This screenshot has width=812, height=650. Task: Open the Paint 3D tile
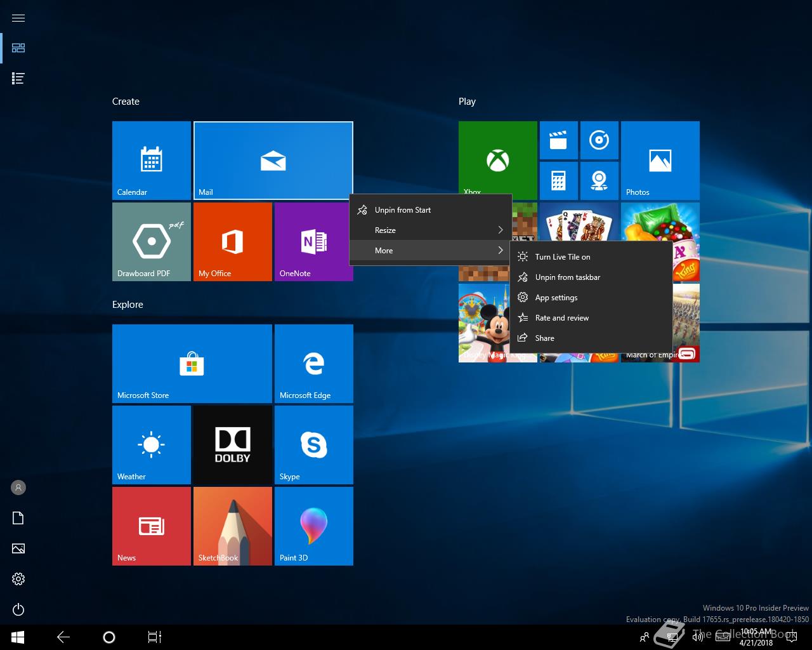click(314, 526)
